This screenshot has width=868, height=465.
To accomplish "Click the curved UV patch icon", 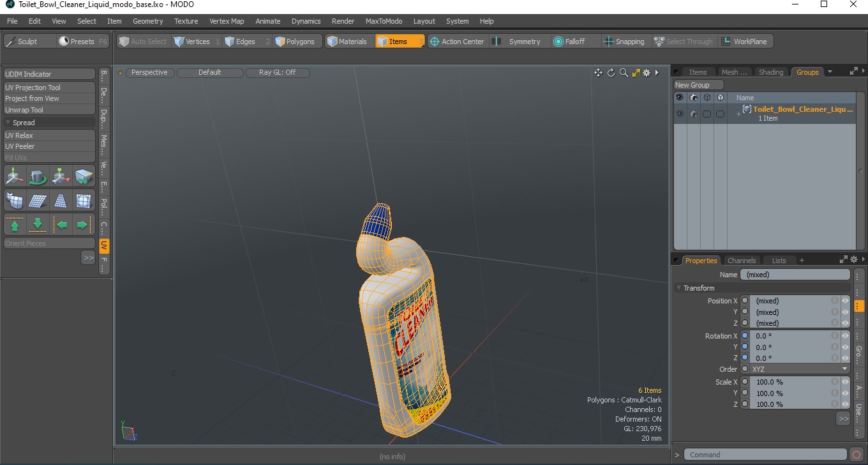I will [15, 201].
